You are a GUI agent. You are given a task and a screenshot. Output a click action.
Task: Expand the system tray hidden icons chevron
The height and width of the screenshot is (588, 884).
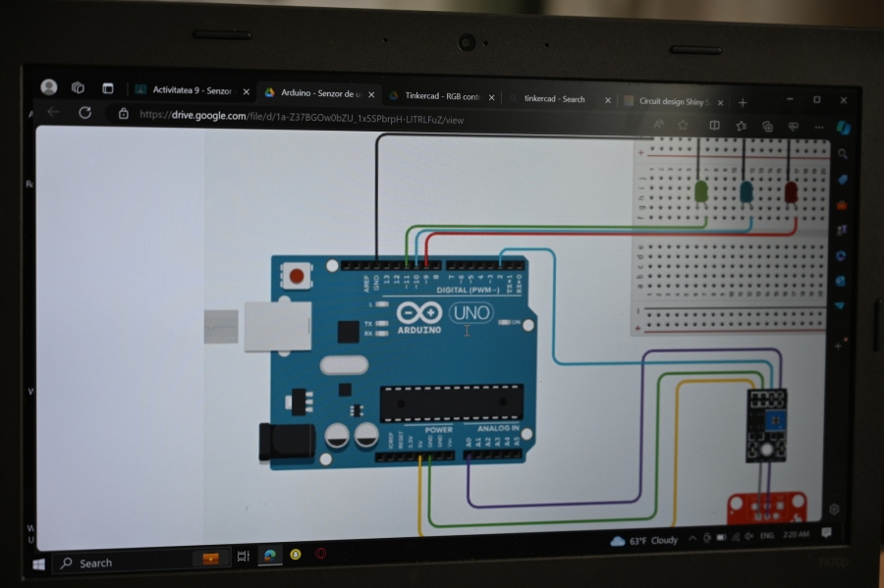[692, 539]
